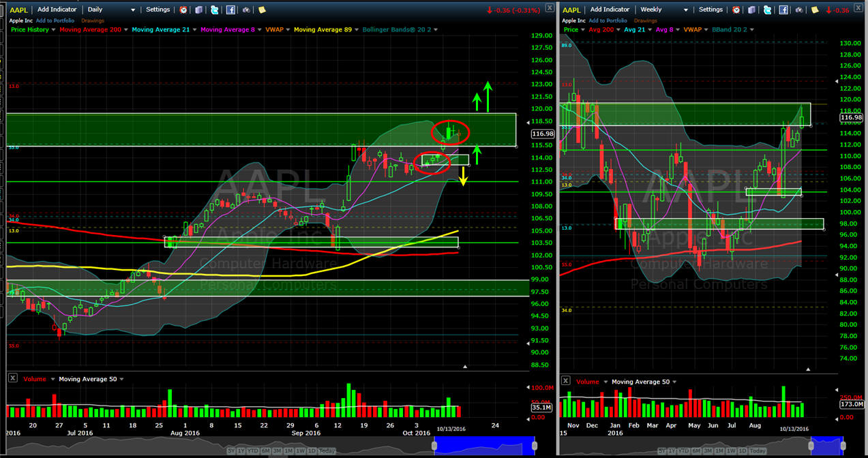Click Facebook icon in the Daily chart toolbar
This screenshot has width=868, height=458.
pyautogui.click(x=231, y=10)
